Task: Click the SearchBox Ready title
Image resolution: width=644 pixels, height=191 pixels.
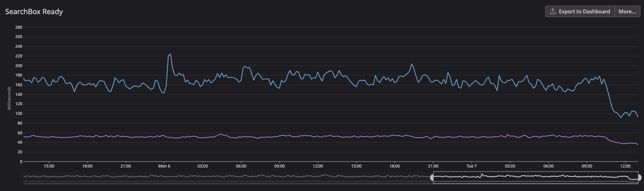Action: point(34,12)
